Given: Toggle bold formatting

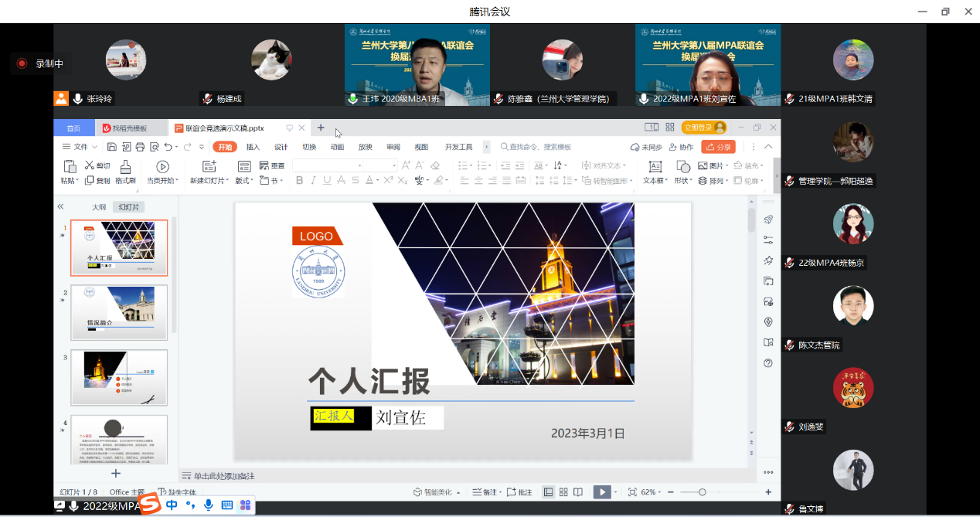Looking at the screenshot, I should (300, 181).
